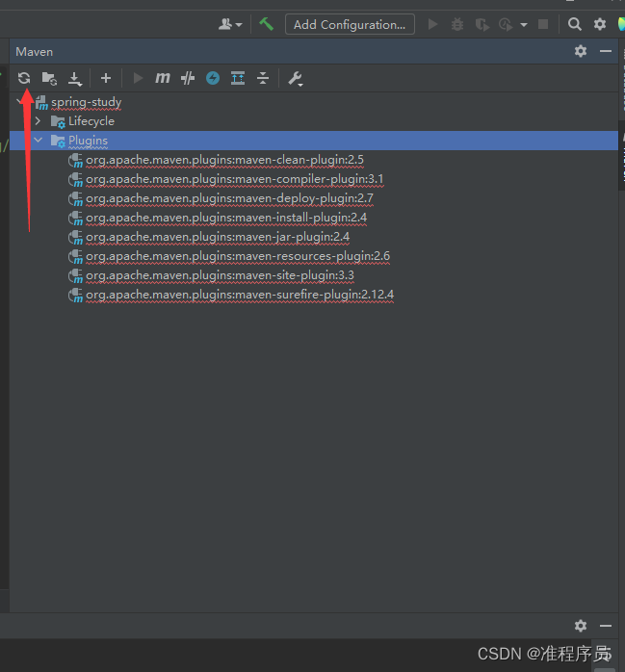Click the maven-jar-plugin plugin icon
The height and width of the screenshot is (672, 625).
75,238
